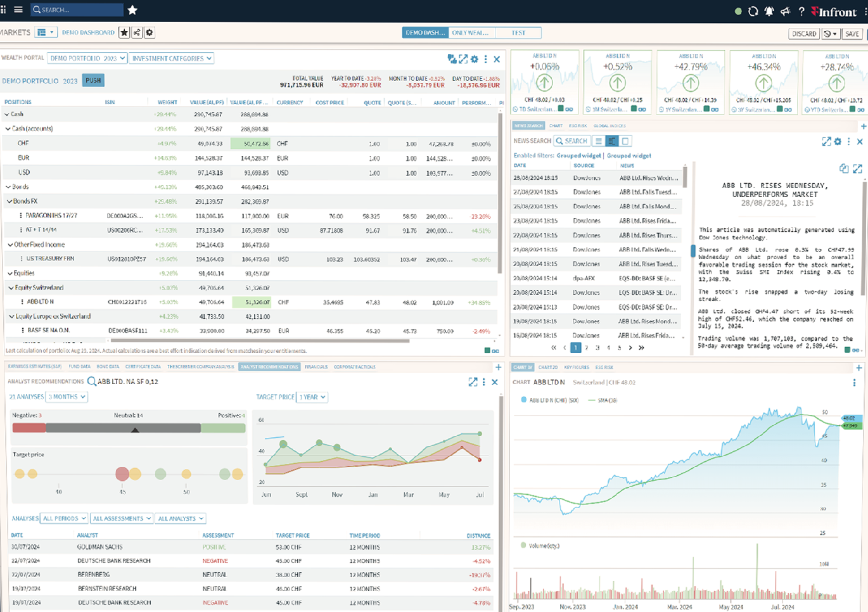
Task: Open Wealth Portal widget settings gear
Action: tap(475, 59)
